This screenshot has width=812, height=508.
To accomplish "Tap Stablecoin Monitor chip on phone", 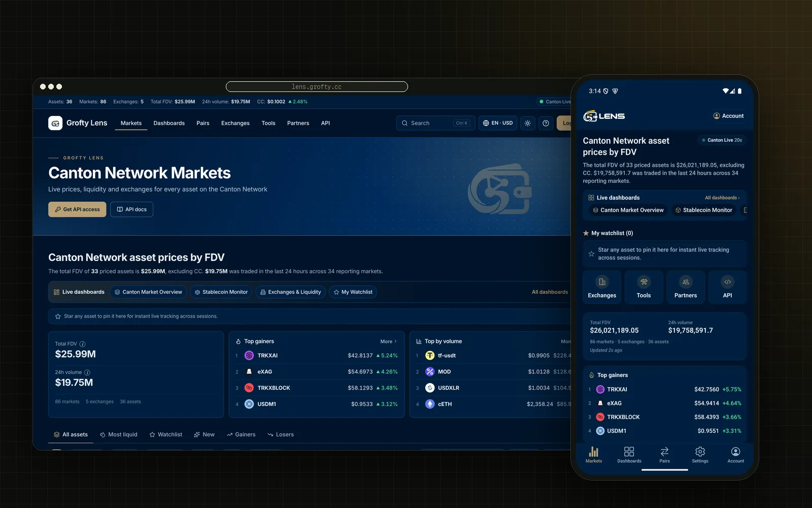I will tap(703, 210).
